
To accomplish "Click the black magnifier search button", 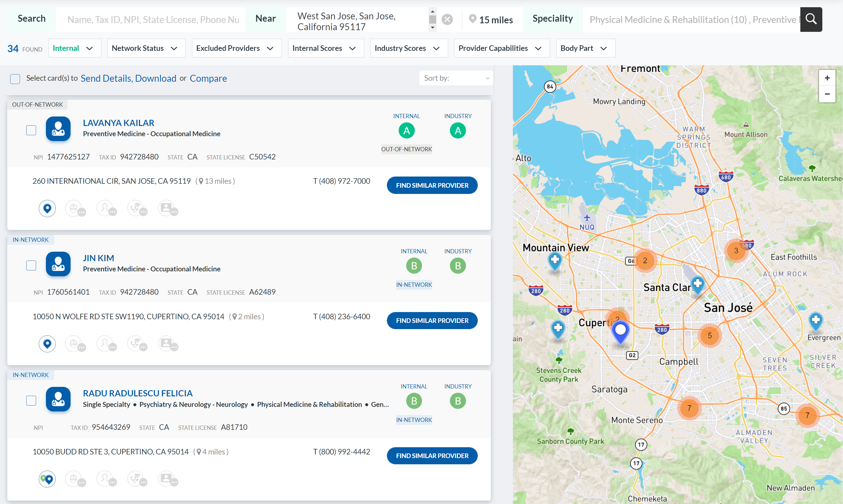I will (x=811, y=19).
